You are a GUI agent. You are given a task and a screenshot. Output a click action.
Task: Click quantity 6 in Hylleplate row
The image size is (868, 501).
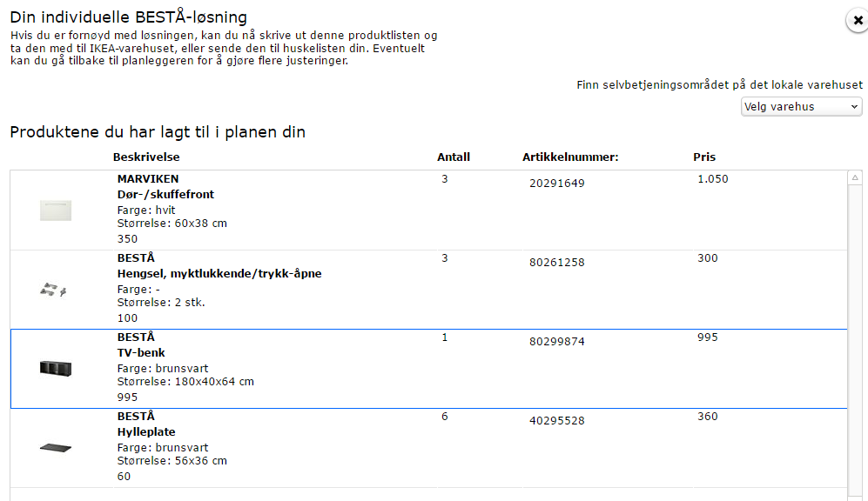(445, 417)
